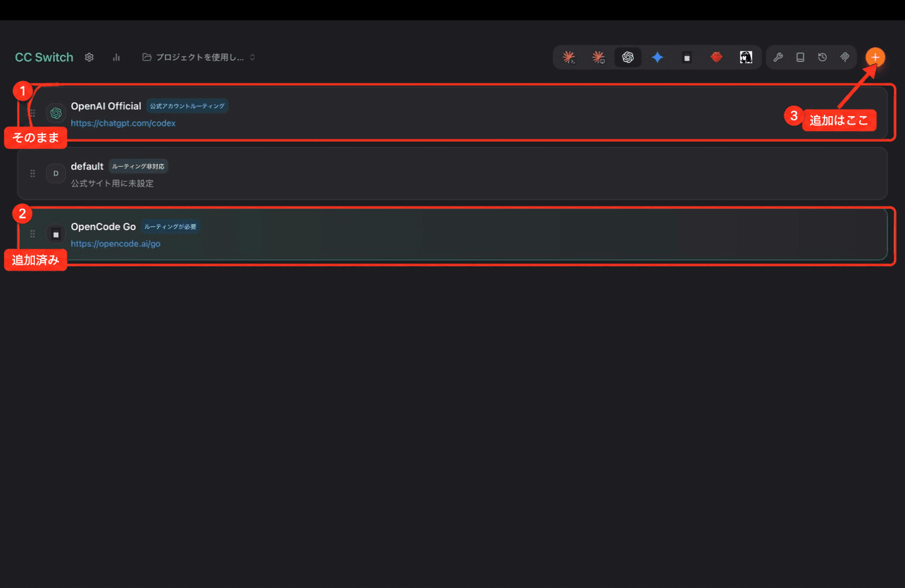The image size is (905, 588).
Task: Click the D avatar on default card
Action: coord(56,173)
